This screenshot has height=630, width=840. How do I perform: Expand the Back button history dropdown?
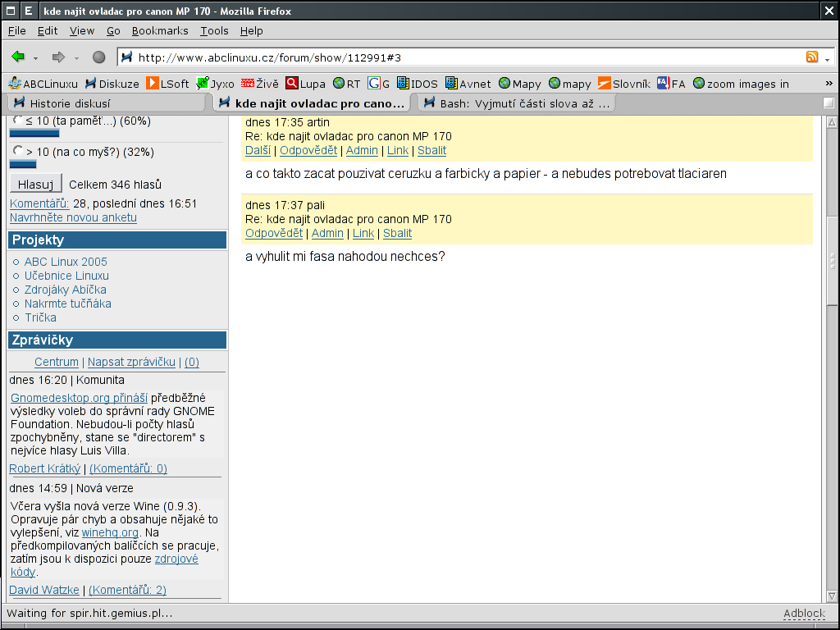point(36,58)
